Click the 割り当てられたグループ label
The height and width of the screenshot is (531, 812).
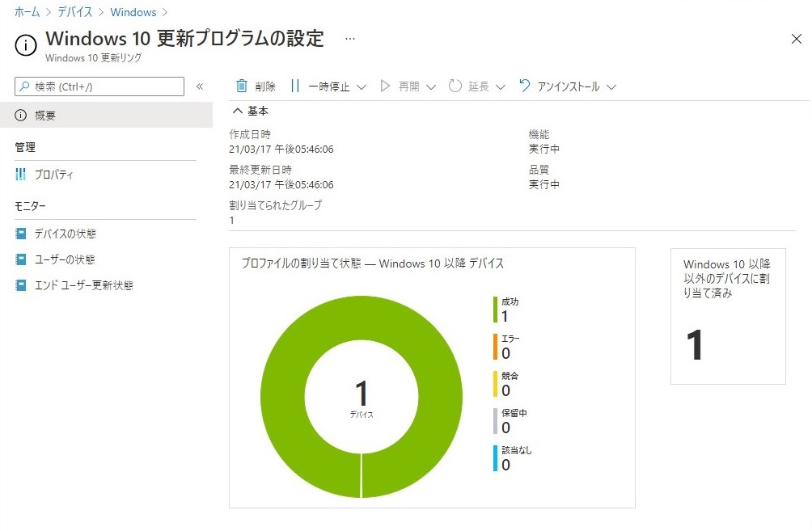[276, 205]
